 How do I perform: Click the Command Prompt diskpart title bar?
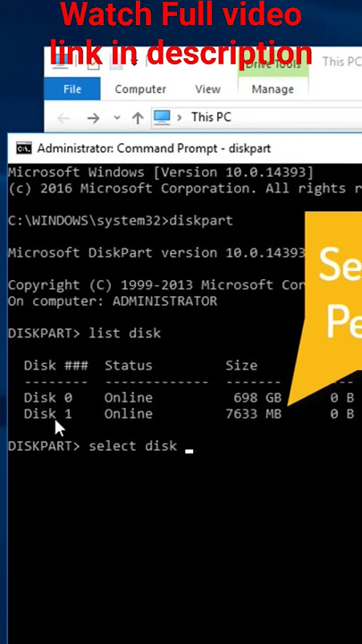pos(185,148)
